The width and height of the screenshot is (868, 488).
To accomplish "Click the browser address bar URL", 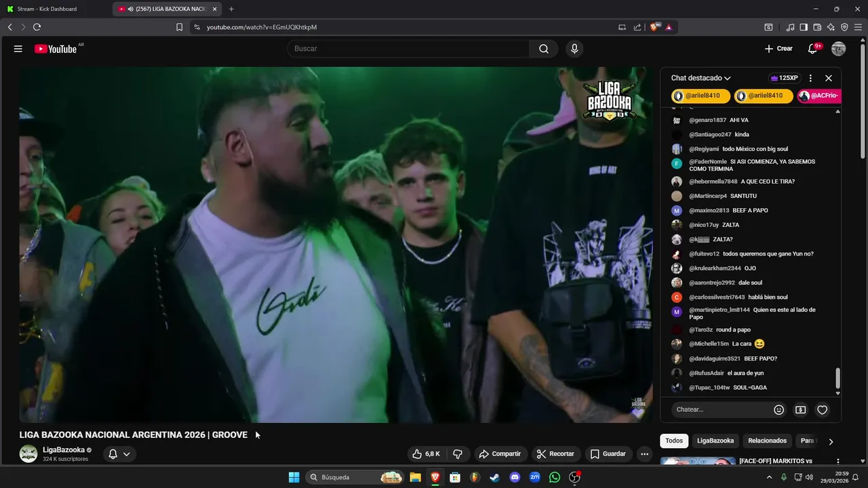I will [262, 27].
